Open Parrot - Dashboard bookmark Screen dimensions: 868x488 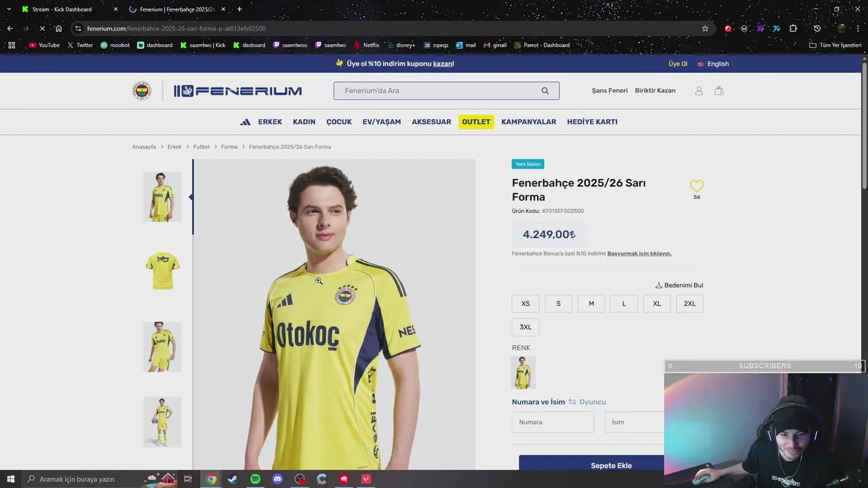542,45
